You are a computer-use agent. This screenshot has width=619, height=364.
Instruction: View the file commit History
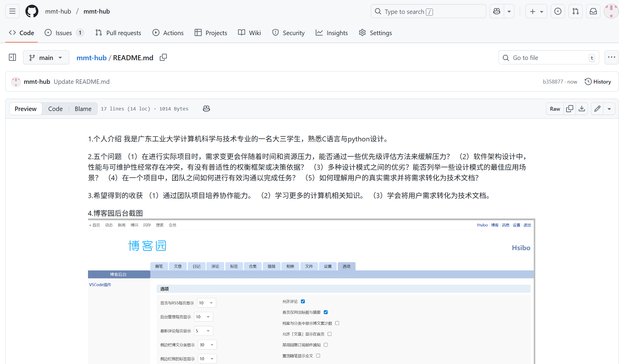[x=598, y=82]
